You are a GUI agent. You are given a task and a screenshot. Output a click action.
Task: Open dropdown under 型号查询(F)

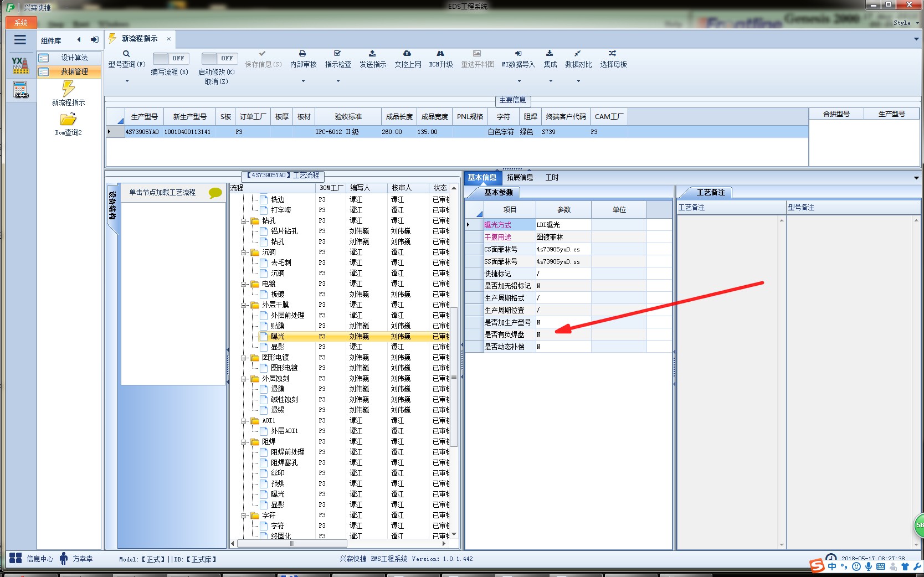127,81
